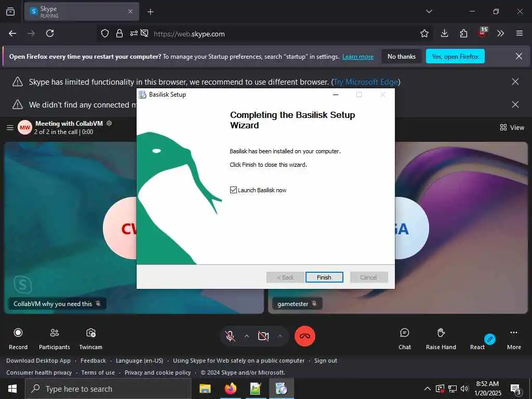Go back in Firefox
The width and height of the screenshot is (532, 399).
[x=12, y=33]
